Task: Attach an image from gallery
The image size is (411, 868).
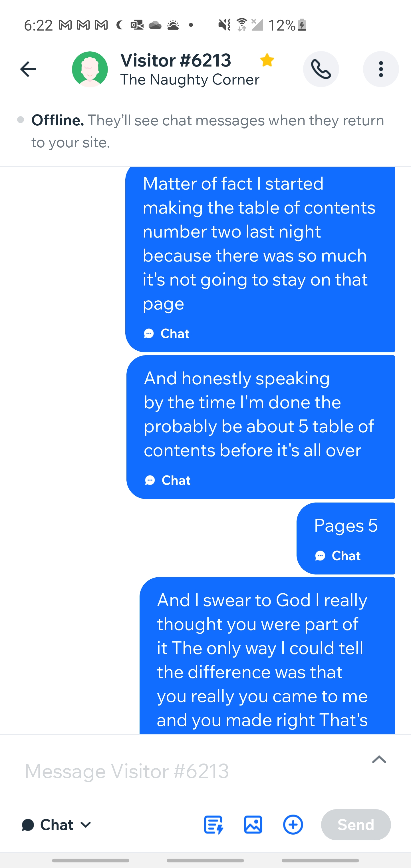Action: pyautogui.click(x=253, y=825)
